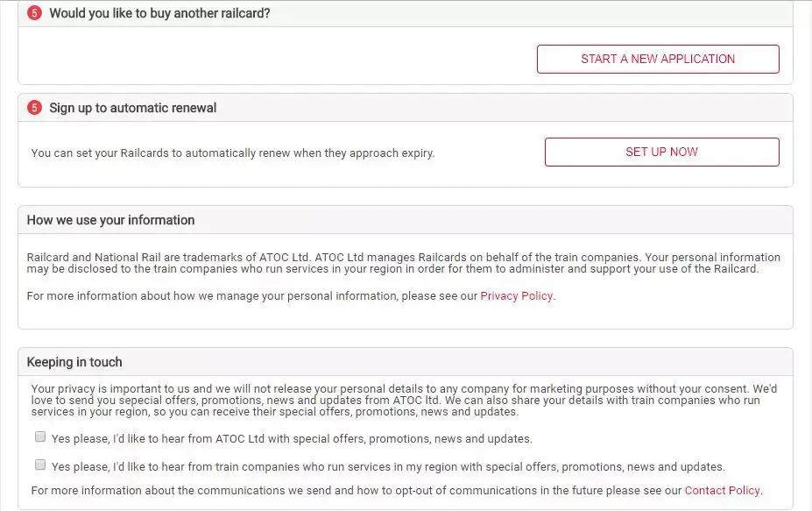Screen dimensions: 812x511
Task: Click the red step 5 badge beside automatic renewal
Action: pos(33,108)
